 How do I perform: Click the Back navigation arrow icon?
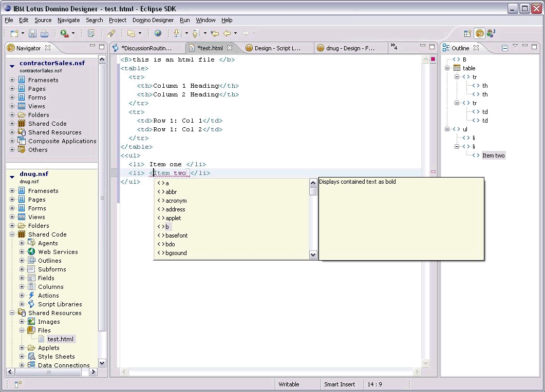[x=227, y=33]
